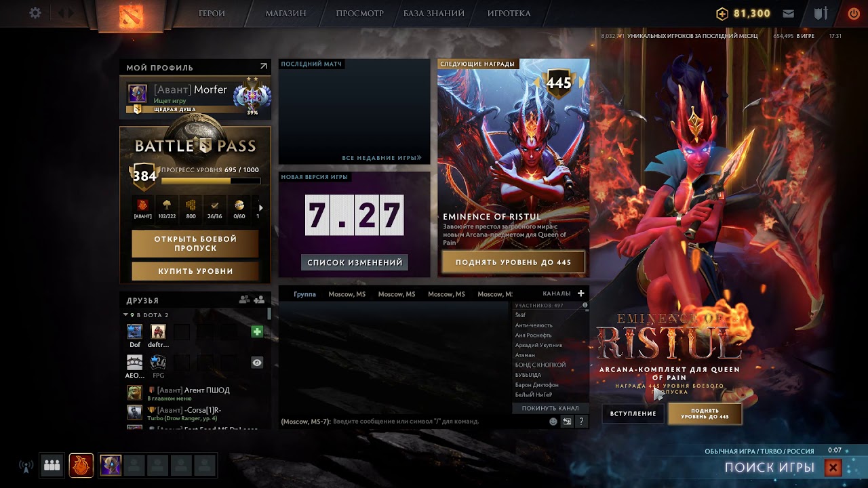This screenshot has width=868, height=488.
Task: Click the friends list scrollbar
Action: [269, 314]
